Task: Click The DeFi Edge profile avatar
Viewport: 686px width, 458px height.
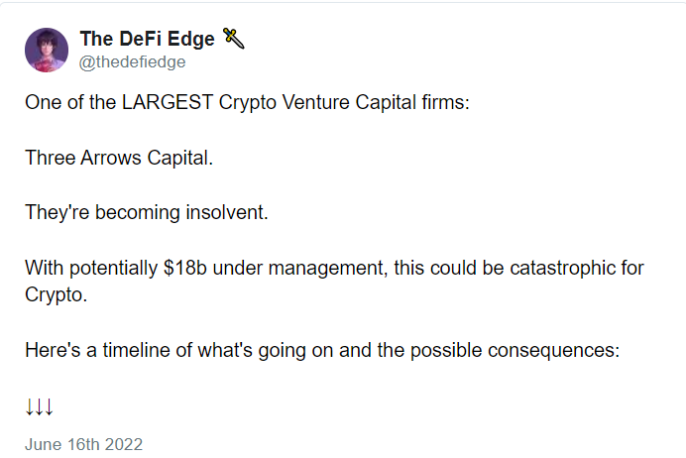Action: point(46,50)
